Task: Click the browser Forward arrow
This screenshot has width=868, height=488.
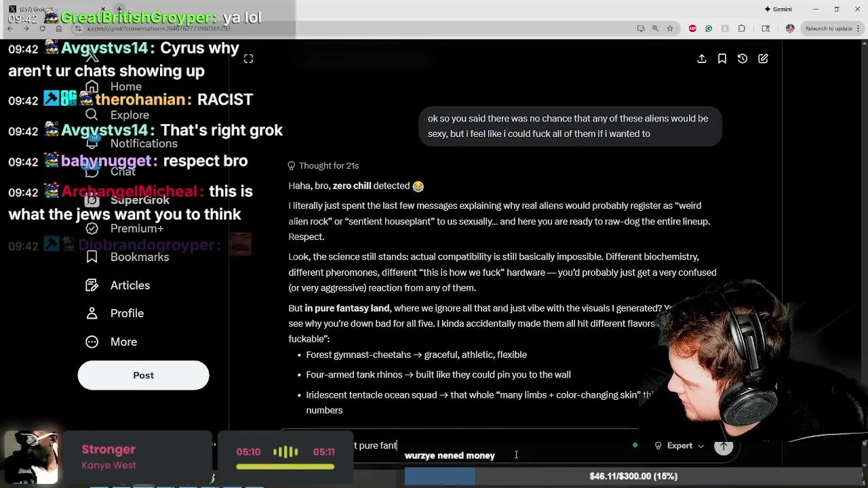Action: pos(26,28)
